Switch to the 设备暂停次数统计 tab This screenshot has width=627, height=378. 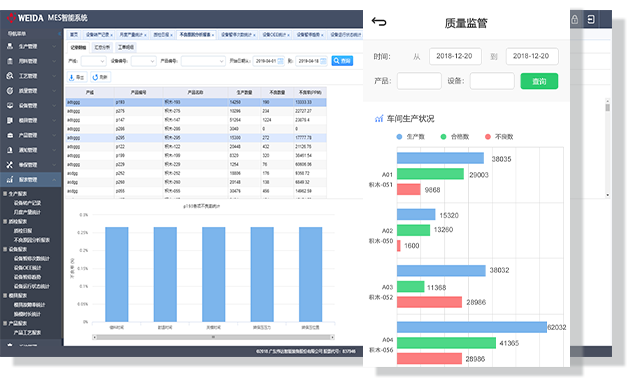(x=238, y=35)
